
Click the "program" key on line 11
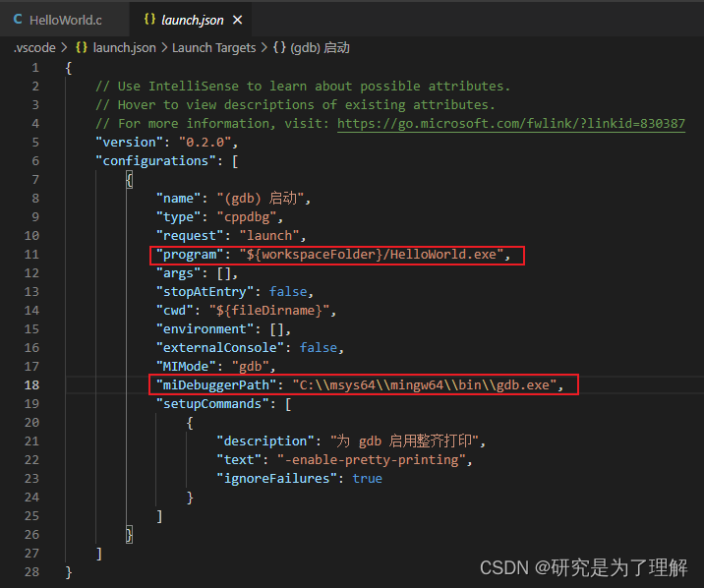(190, 255)
